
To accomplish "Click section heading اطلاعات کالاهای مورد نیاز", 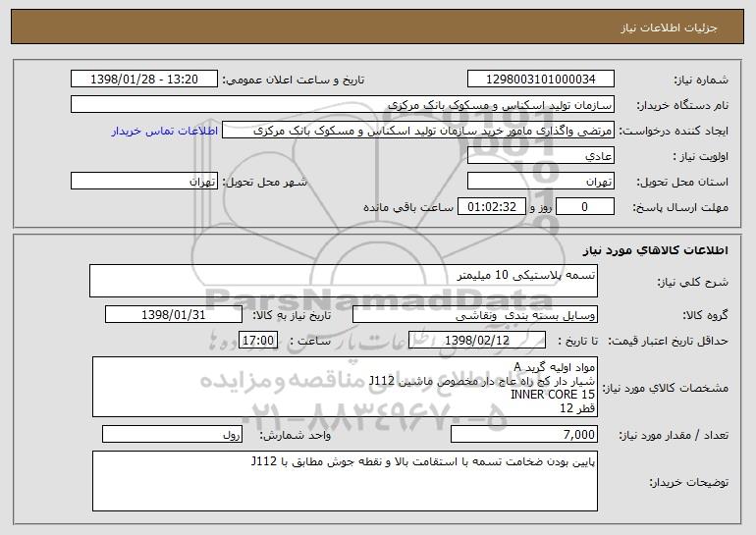I will tap(655, 250).
